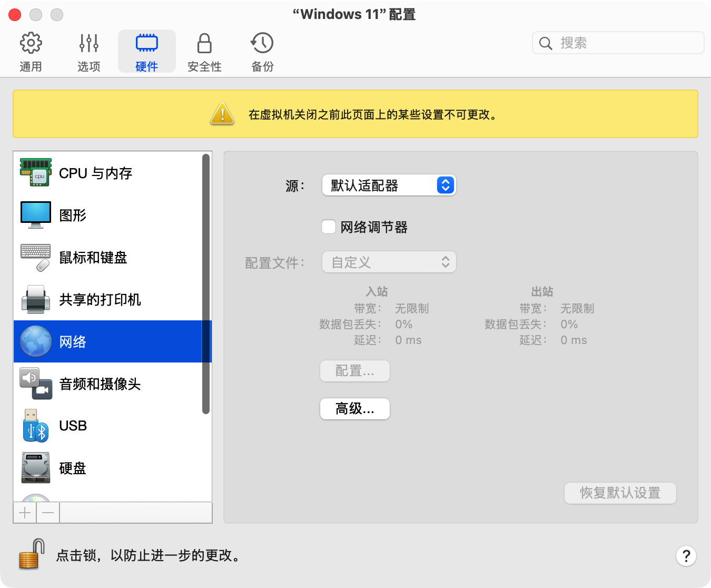
Task: Click the 入站 延迟 0 ms value
Action: [408, 340]
